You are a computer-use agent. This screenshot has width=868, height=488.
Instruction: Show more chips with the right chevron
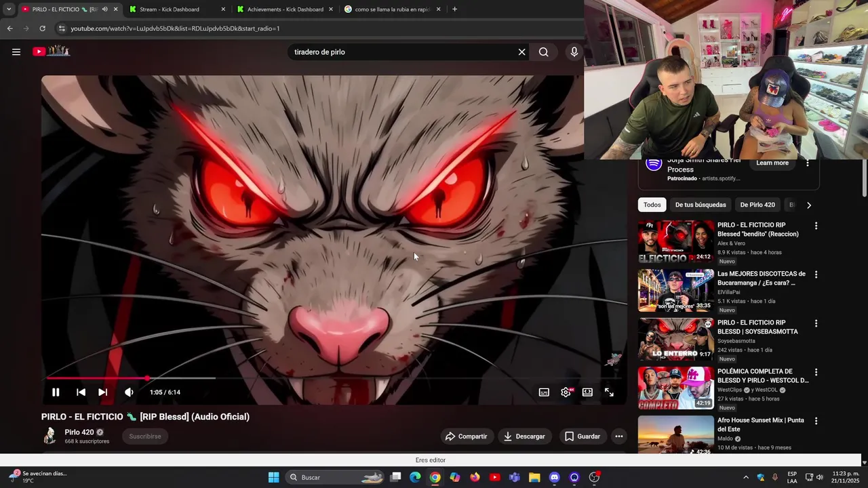pyautogui.click(x=808, y=205)
